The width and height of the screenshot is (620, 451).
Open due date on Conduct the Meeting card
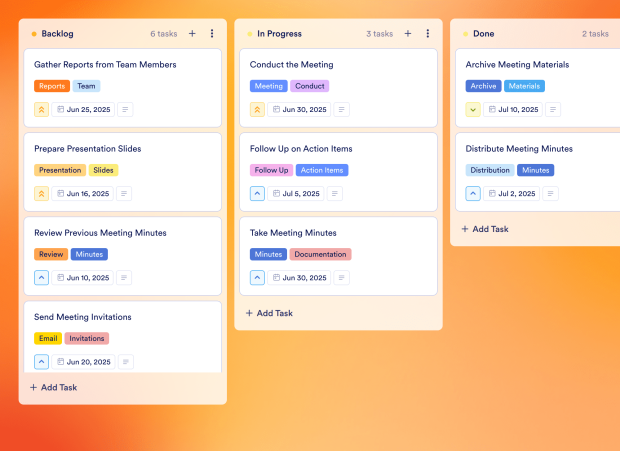299,109
